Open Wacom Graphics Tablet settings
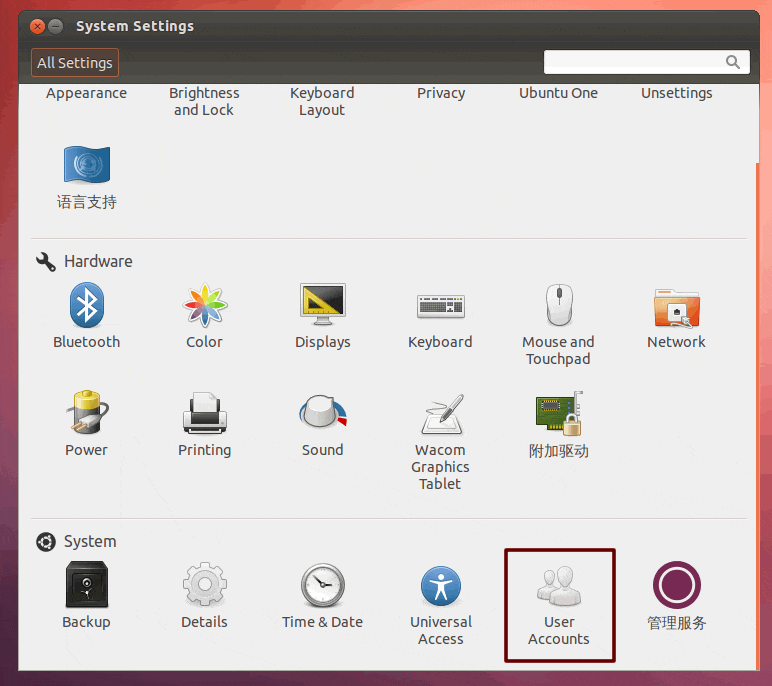The height and width of the screenshot is (686, 772). pyautogui.click(x=440, y=414)
